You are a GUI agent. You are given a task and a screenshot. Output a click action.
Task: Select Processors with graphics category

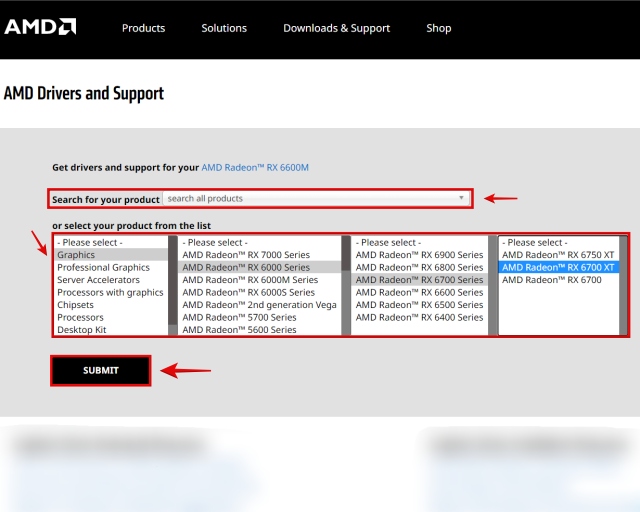(111, 292)
